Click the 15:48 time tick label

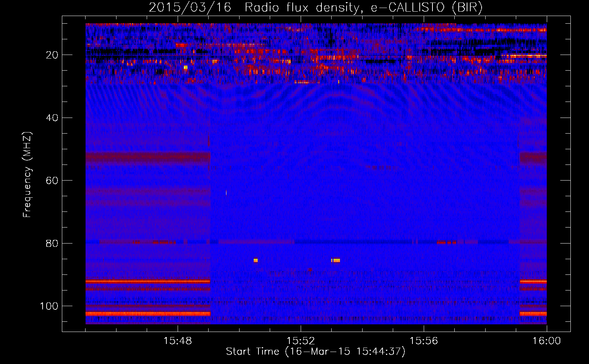click(x=178, y=341)
